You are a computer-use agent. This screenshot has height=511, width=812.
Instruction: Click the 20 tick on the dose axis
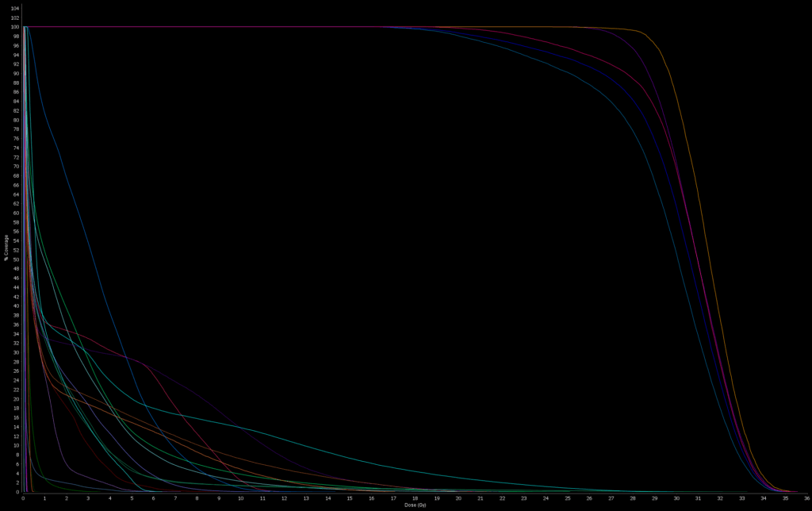pos(458,498)
